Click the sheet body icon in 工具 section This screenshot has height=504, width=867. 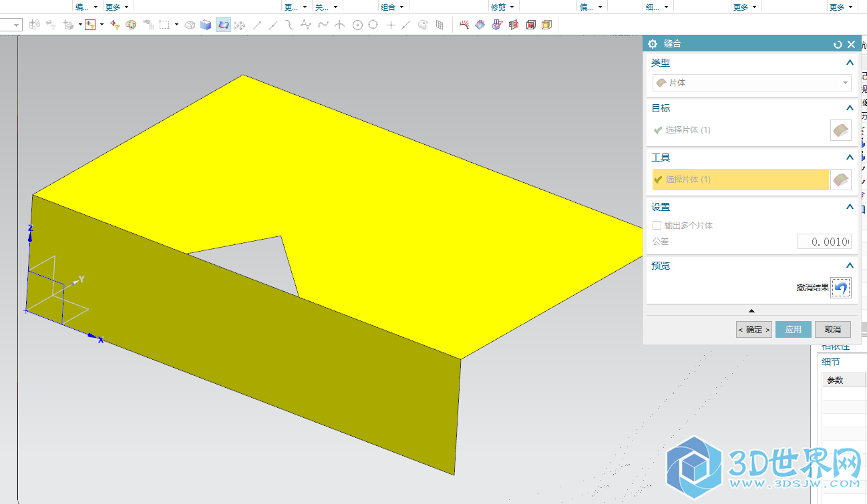click(x=841, y=180)
